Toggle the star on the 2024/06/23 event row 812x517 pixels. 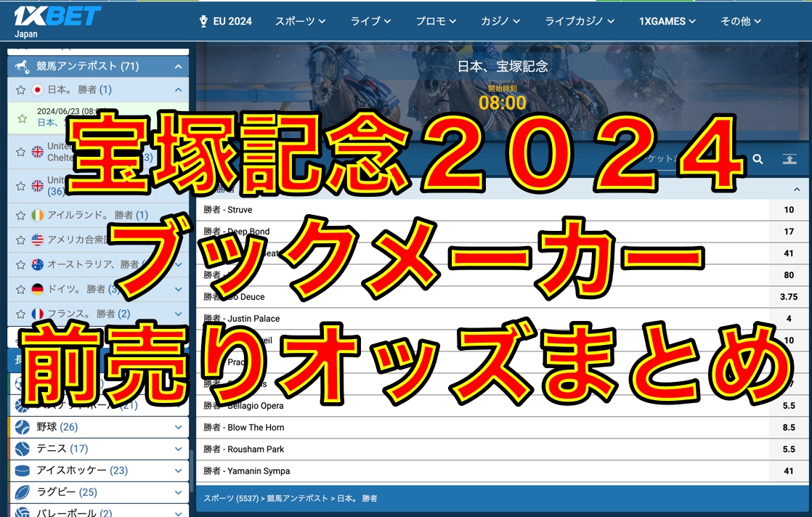[x=23, y=118]
